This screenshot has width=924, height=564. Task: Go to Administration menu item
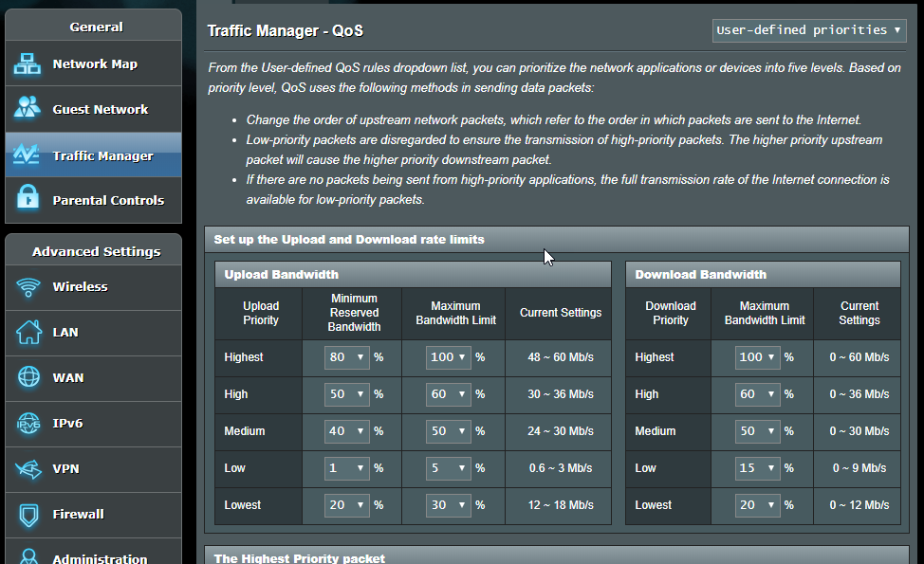click(100, 557)
